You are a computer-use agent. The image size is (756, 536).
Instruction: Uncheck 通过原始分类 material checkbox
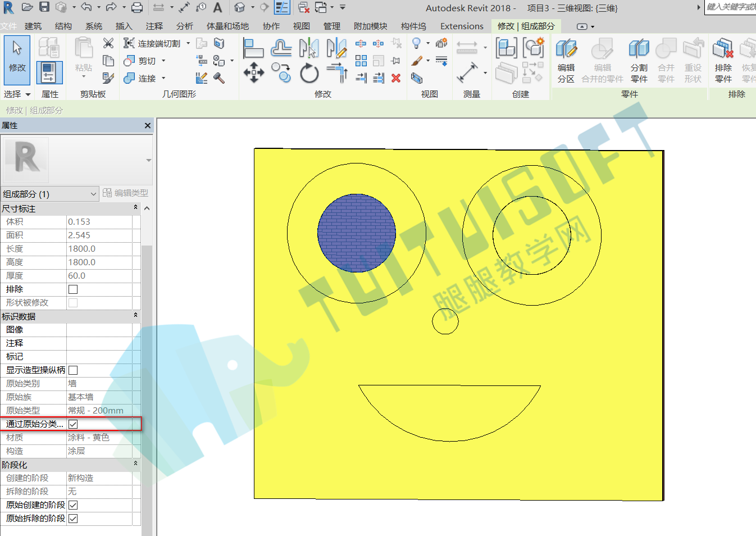(x=73, y=424)
